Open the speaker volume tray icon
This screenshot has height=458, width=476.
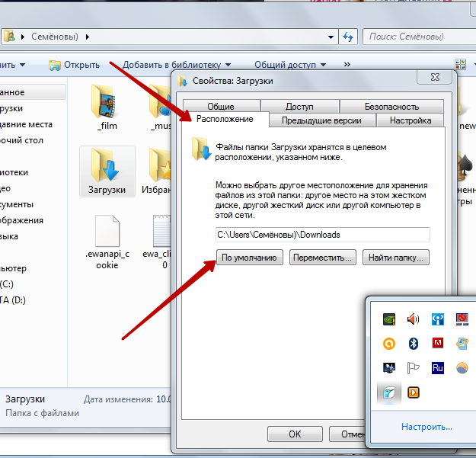point(413,319)
